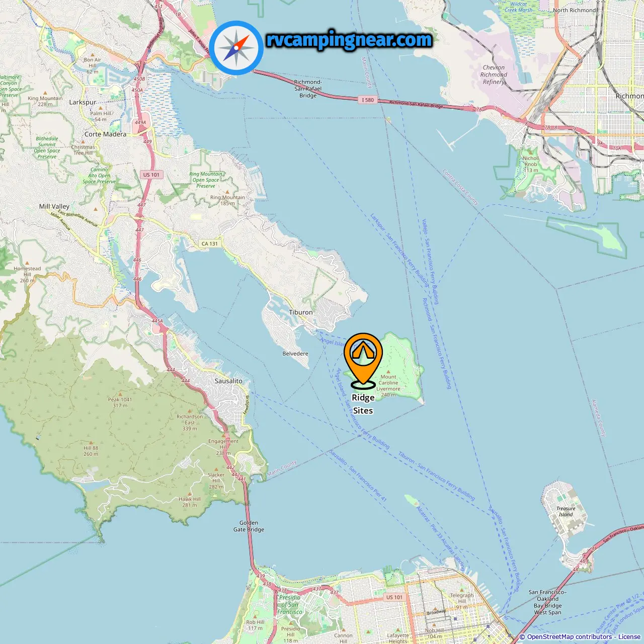
Task: Click the CA 131 route shield
Action: pos(210,244)
